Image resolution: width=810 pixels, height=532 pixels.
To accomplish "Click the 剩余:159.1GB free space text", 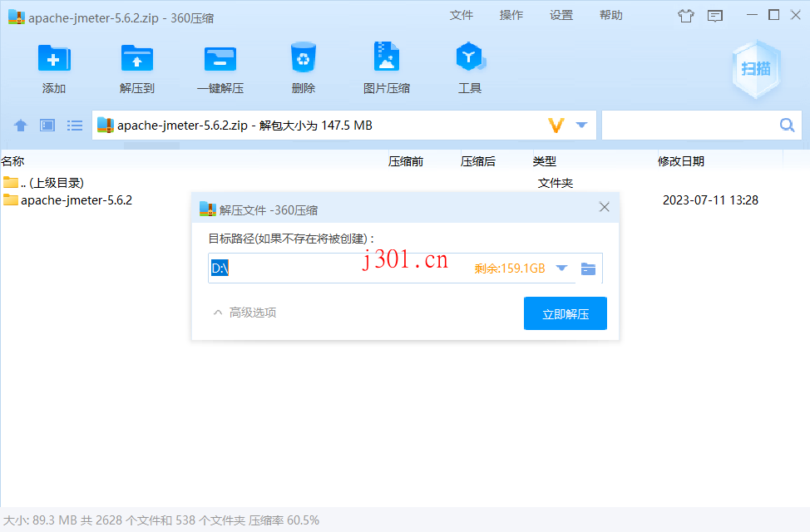I will [x=509, y=268].
